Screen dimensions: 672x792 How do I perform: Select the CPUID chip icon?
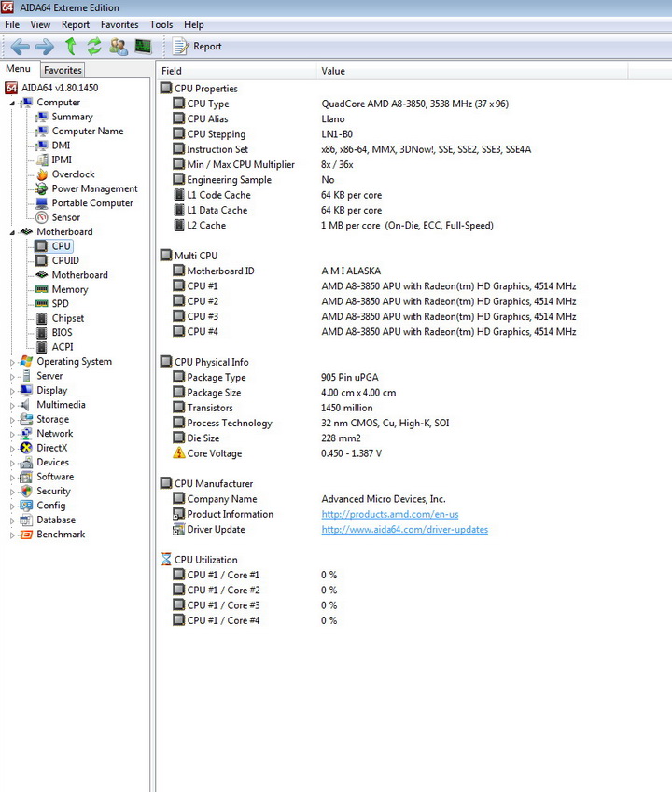pyautogui.click(x=42, y=260)
